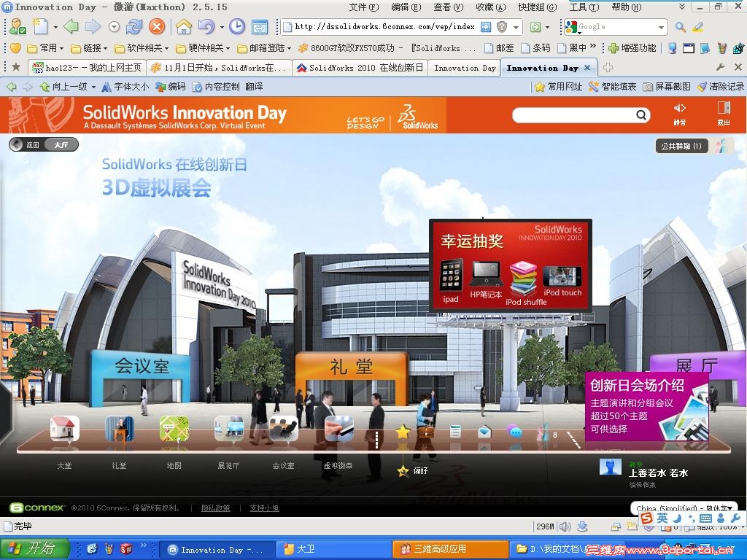Viewport: 747px width, 560px height.
Task: Open the 虚拟徽章 virtual badge card icon
Action: (338, 428)
